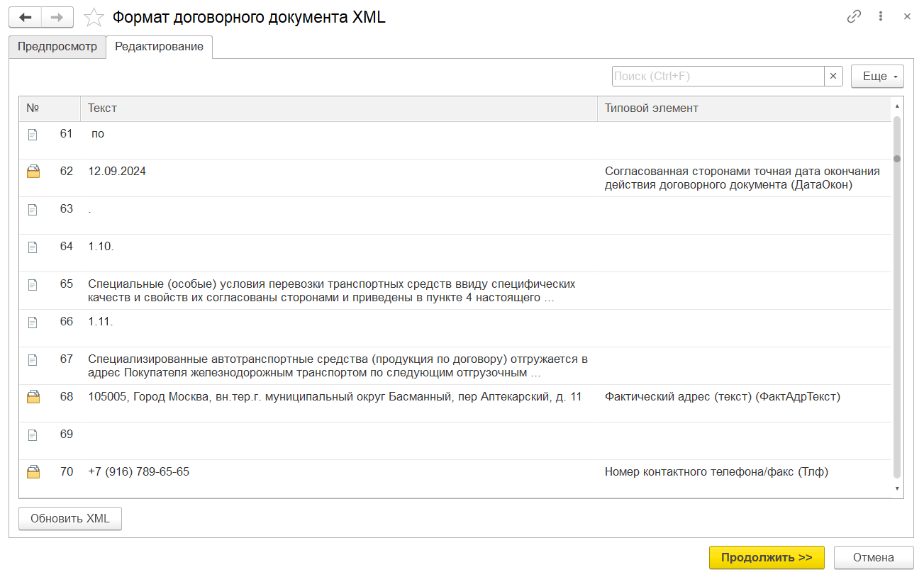
Task: Switch to the Предпросмотр tab
Action: click(57, 47)
